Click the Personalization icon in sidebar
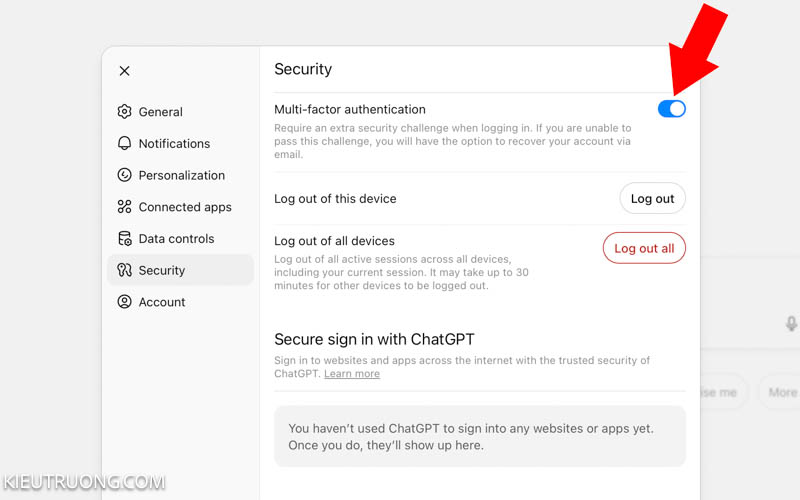The width and height of the screenshot is (800, 500). [x=125, y=175]
